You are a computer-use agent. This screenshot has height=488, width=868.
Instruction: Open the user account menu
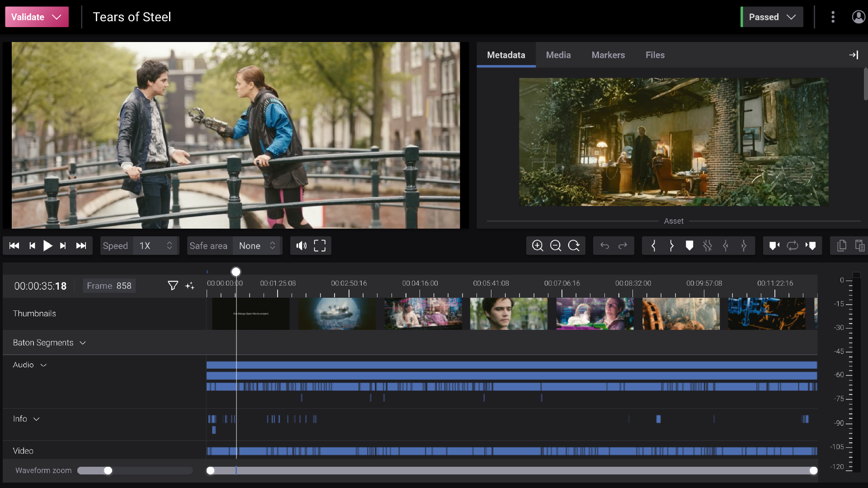pos(859,17)
